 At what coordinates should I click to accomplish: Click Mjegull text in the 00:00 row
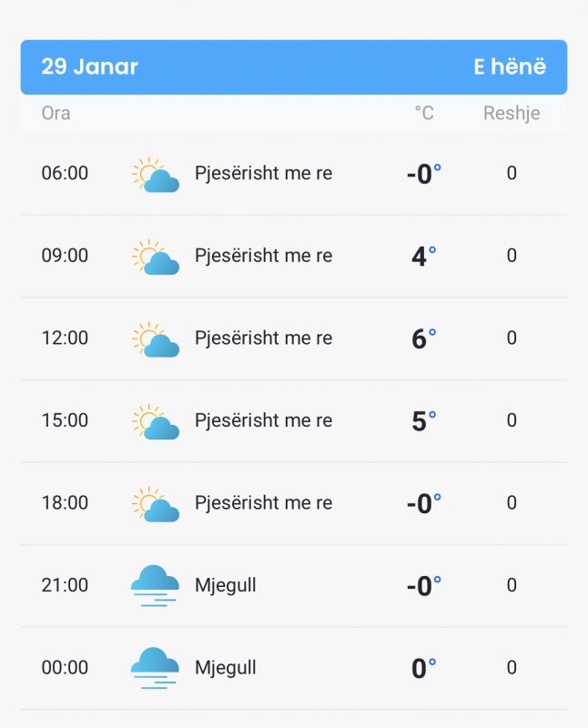click(225, 668)
